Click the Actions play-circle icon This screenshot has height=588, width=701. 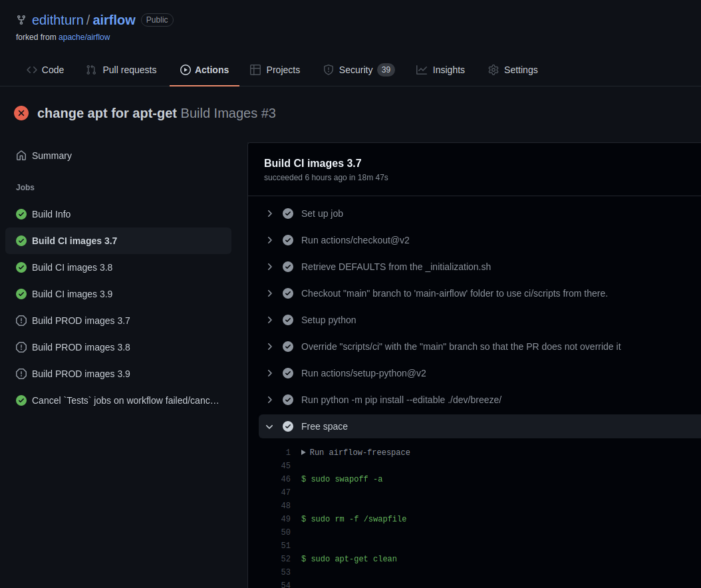[x=185, y=70]
